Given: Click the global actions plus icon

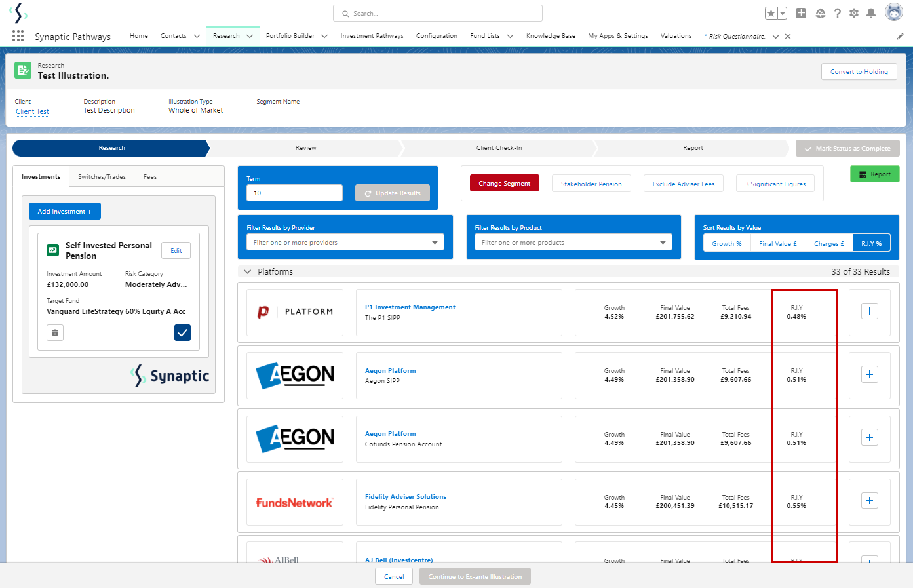Looking at the screenshot, I should point(801,13).
